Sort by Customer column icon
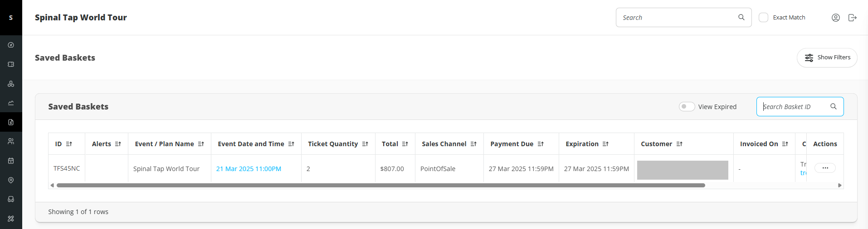This screenshot has height=229, width=868. pyautogui.click(x=679, y=144)
